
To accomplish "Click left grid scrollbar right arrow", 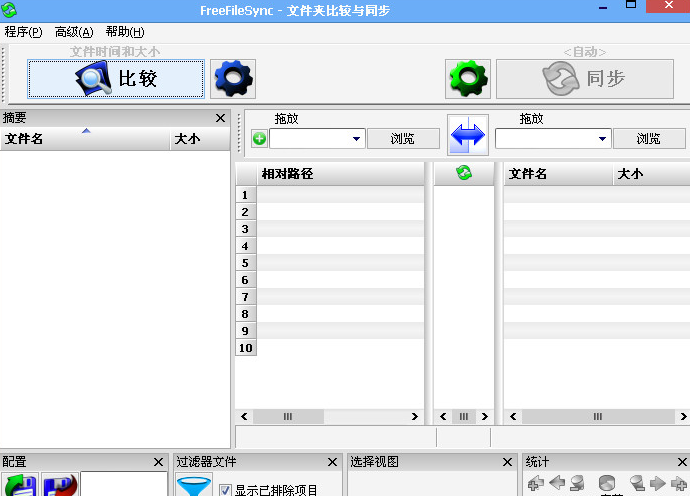I will click(415, 416).
